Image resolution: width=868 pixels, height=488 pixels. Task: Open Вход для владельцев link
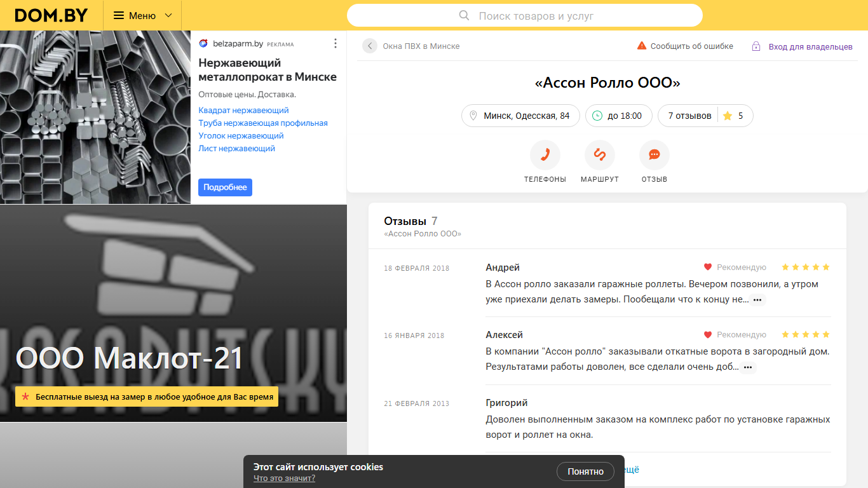pyautogui.click(x=810, y=46)
